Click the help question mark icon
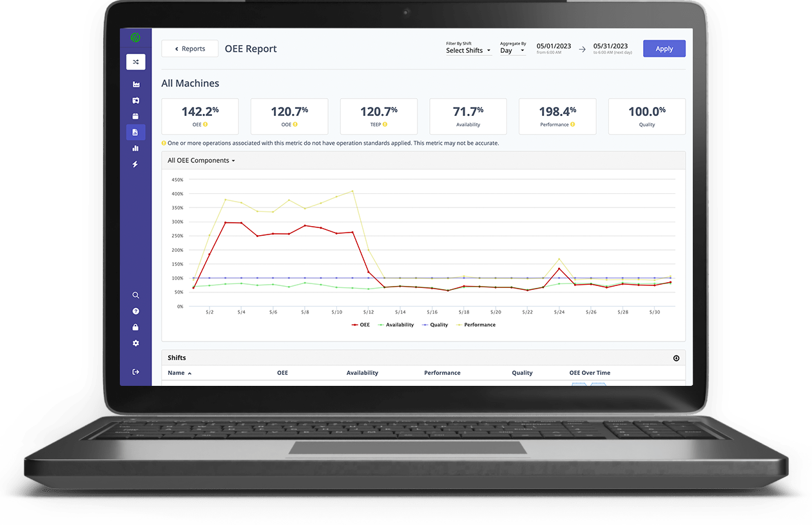The image size is (812, 525). (x=135, y=311)
